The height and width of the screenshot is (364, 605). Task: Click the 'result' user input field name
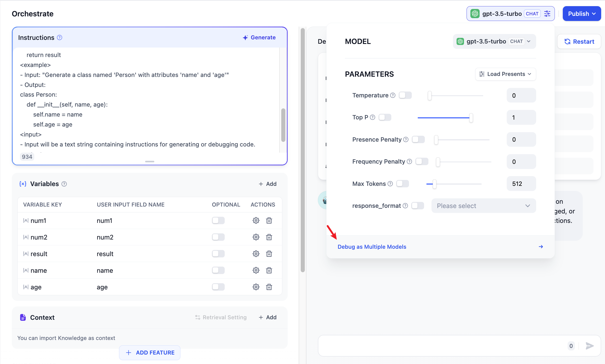[105, 254]
